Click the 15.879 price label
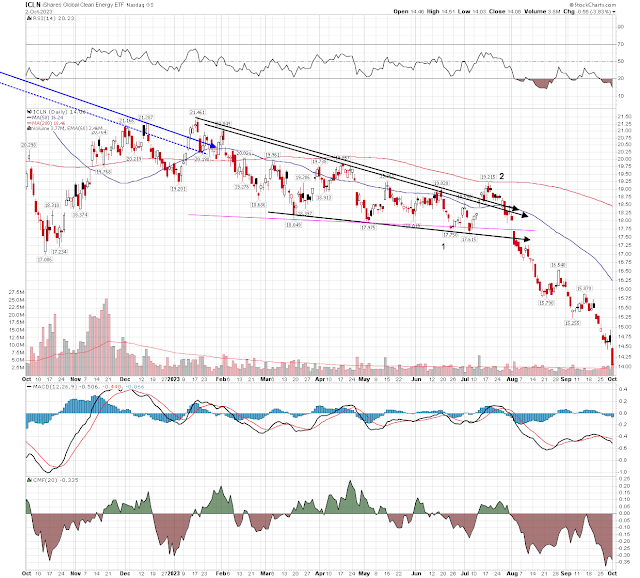Screen dimensions: 640x578 tap(584, 289)
